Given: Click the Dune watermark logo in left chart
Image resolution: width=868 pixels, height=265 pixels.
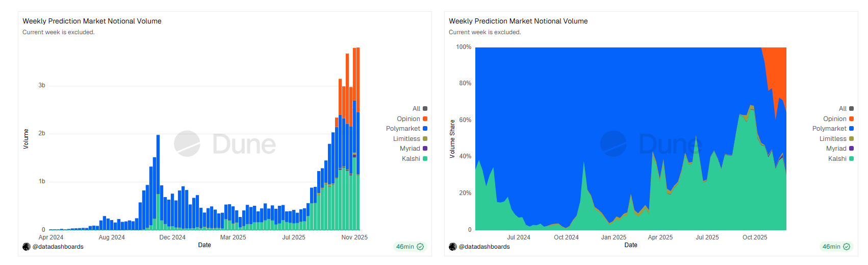Looking at the screenshot, I should coord(187,143).
